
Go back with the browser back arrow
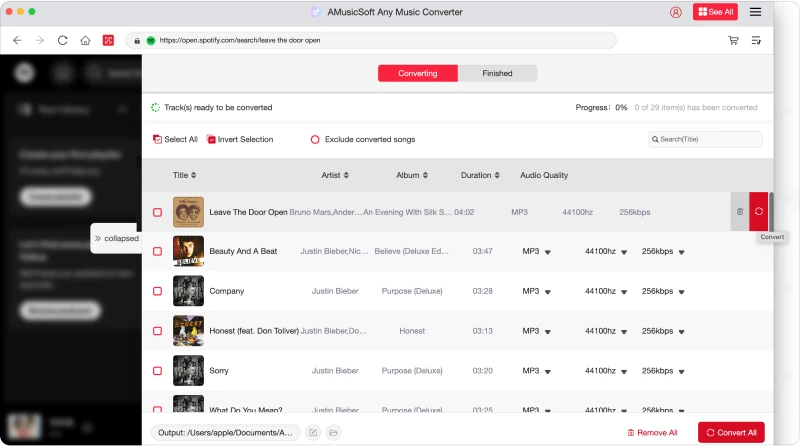(17, 40)
